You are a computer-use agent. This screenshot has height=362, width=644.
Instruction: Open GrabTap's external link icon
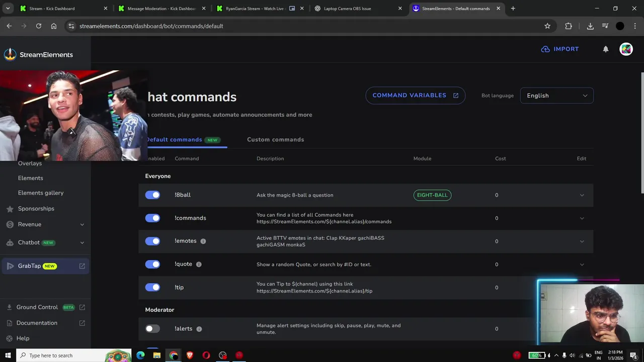tap(82, 266)
